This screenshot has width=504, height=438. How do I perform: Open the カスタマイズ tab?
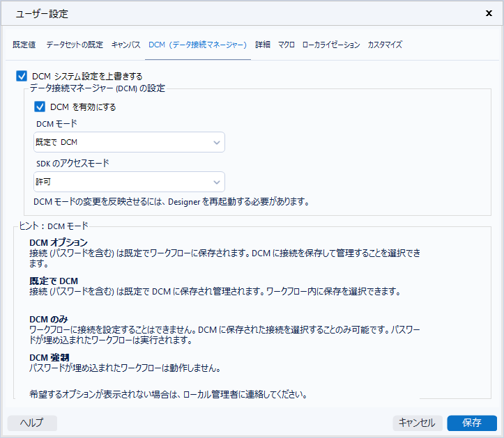point(385,45)
